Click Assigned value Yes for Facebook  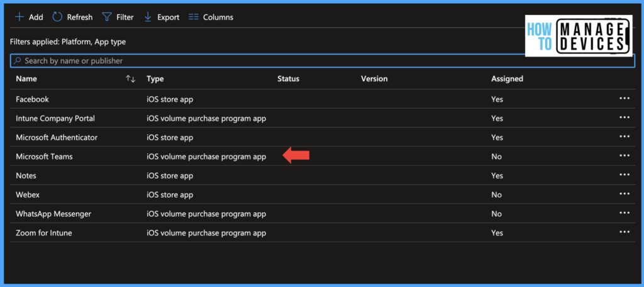pyautogui.click(x=497, y=99)
